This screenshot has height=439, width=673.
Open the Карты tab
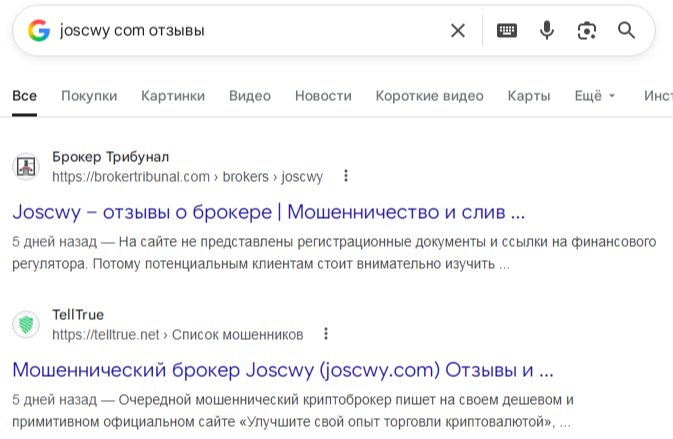pyautogui.click(x=529, y=96)
